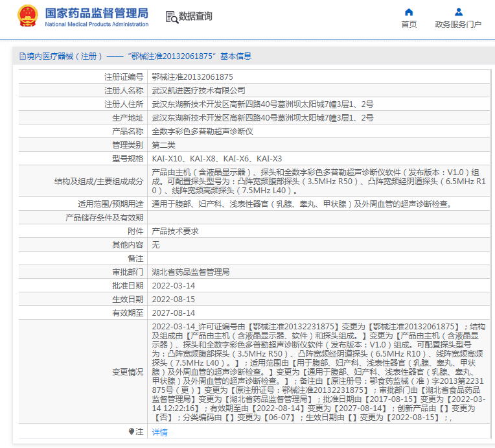Image resolution: width=495 pixels, height=448 pixels.
Task: Click the 境内医疗器械（注册）基本信息 heading
Action: tap(139, 56)
